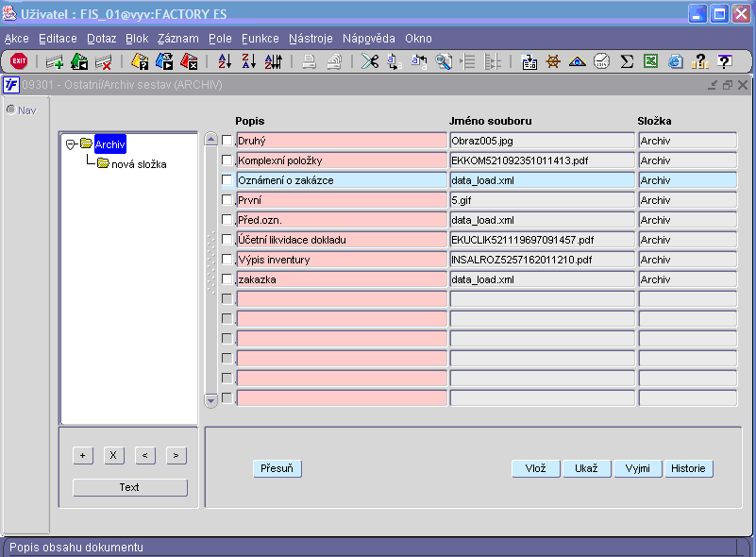Open the sum (Sigma) toolbar icon

click(627, 61)
